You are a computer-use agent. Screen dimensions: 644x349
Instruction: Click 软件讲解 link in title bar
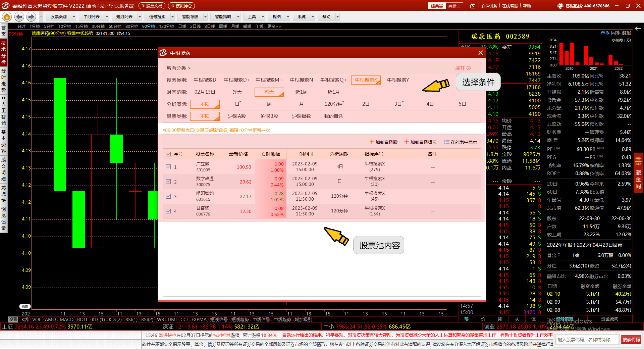tap(489, 6)
